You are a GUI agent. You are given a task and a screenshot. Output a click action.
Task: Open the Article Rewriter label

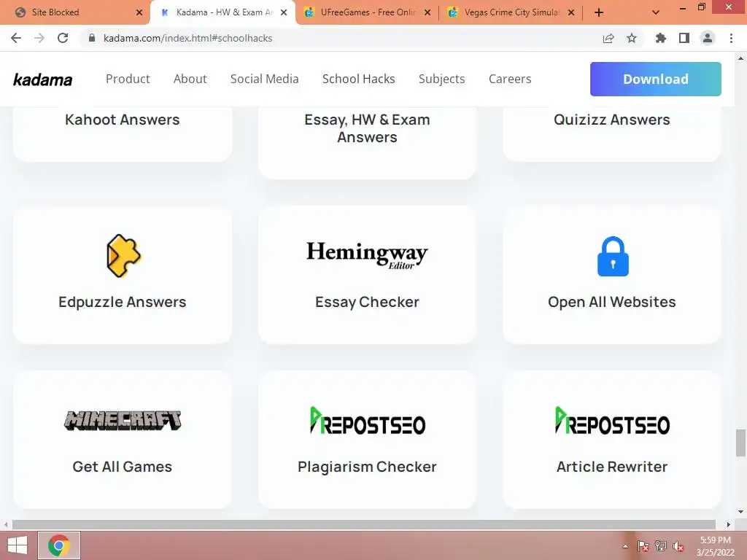(612, 467)
